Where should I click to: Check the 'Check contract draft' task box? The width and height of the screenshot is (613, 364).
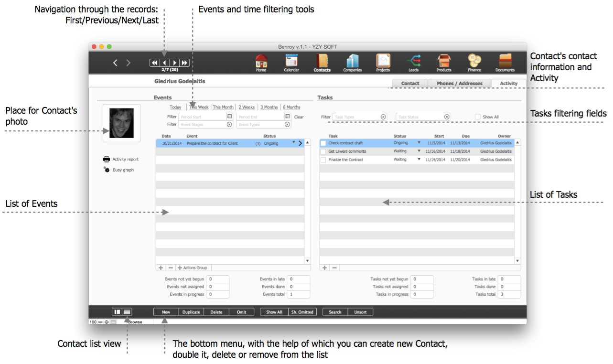323,143
